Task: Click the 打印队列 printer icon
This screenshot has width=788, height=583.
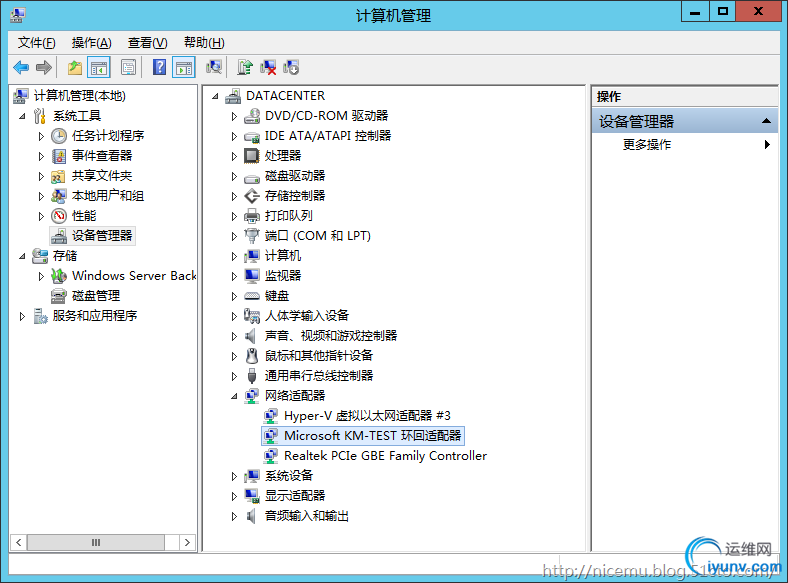Action: click(252, 216)
